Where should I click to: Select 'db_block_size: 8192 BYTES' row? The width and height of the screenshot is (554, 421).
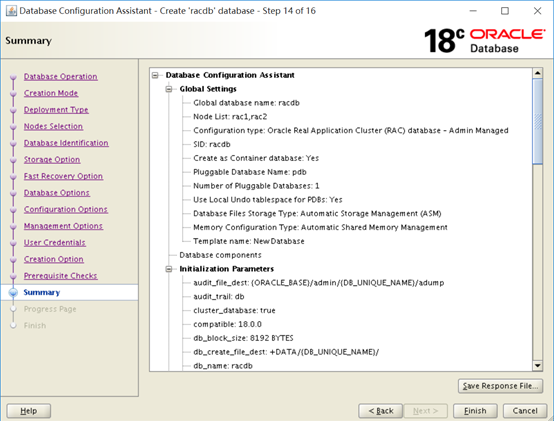point(243,338)
